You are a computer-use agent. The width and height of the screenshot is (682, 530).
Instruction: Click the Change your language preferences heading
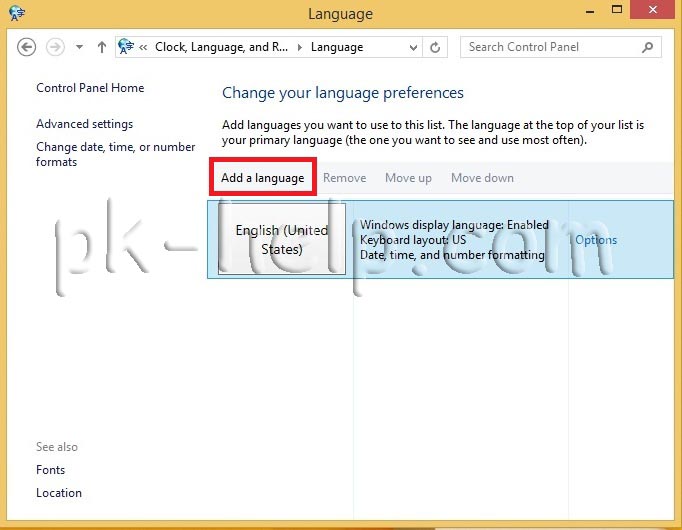[x=343, y=93]
